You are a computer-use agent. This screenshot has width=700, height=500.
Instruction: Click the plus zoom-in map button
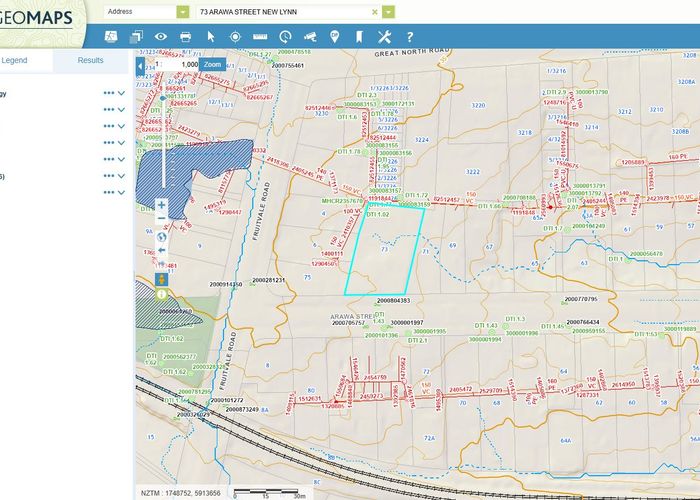(161, 204)
